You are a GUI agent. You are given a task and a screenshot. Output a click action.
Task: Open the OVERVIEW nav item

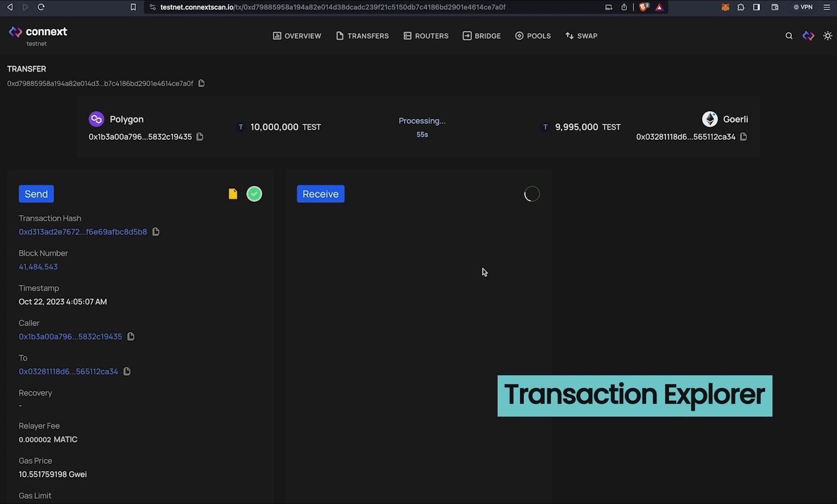coord(297,36)
